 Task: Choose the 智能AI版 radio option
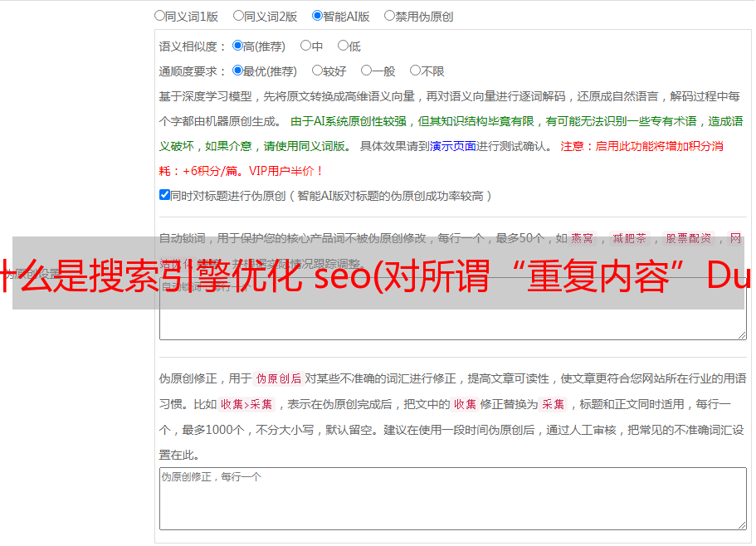(x=317, y=16)
